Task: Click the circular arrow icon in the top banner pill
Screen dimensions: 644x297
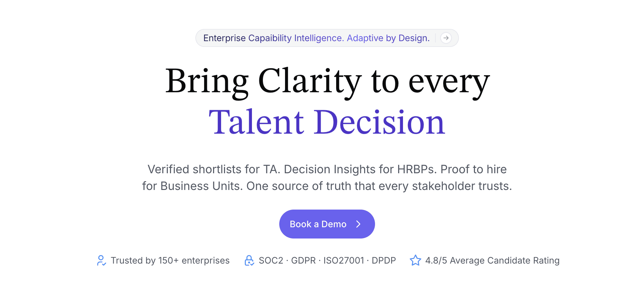Action: pos(446,38)
